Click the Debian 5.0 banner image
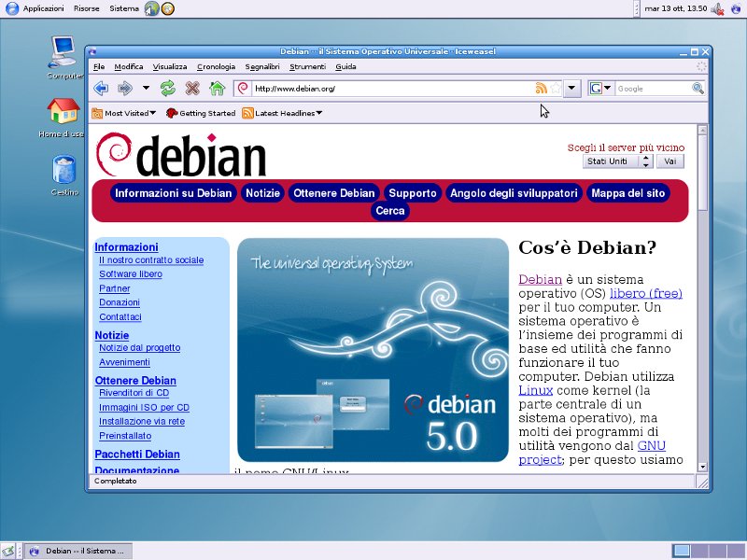747x560 pixels. pyautogui.click(x=373, y=350)
